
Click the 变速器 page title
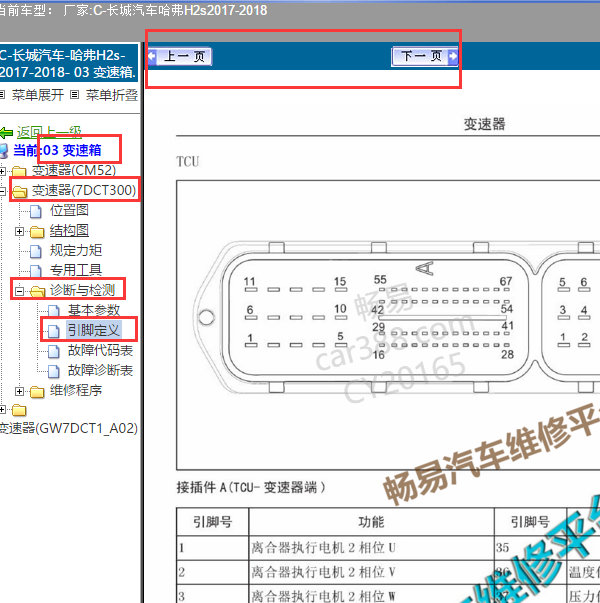(484, 124)
